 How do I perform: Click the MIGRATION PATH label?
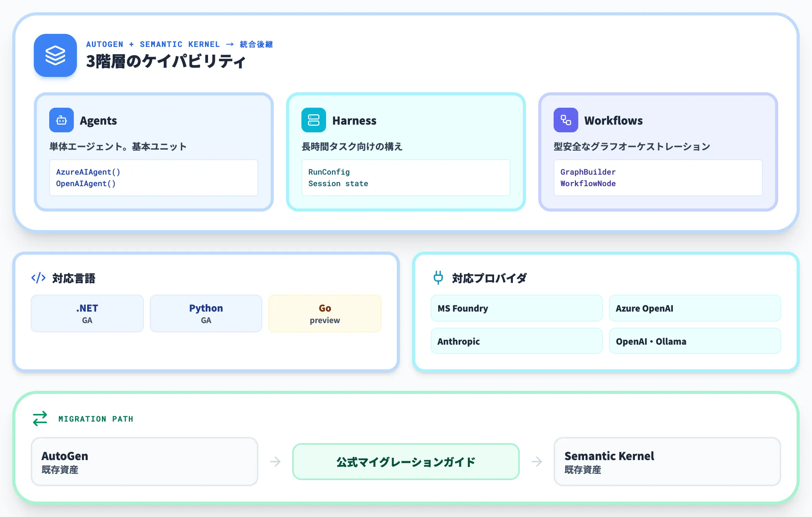tap(96, 419)
